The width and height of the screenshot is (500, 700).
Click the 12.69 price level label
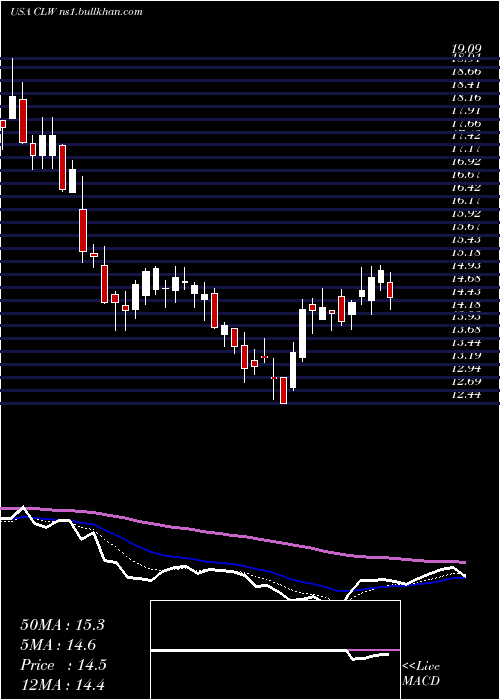click(466, 381)
